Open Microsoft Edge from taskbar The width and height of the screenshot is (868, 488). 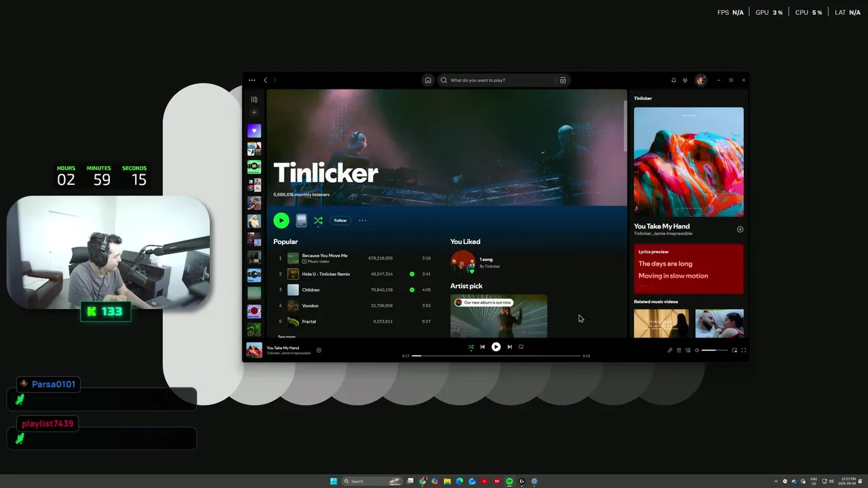459,481
